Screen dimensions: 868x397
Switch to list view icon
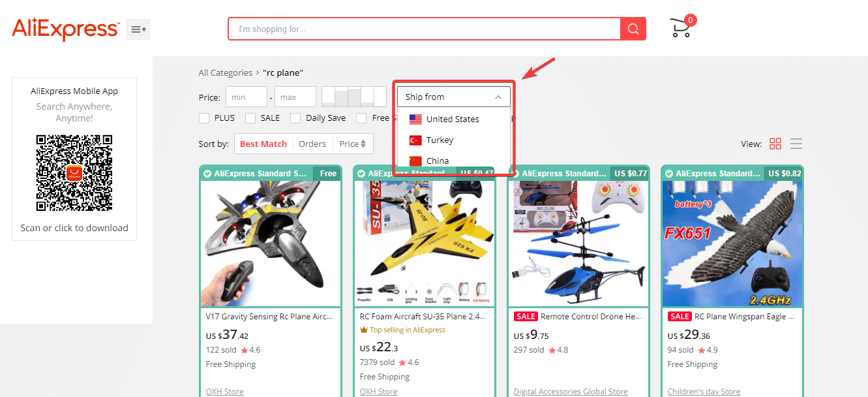tap(796, 144)
